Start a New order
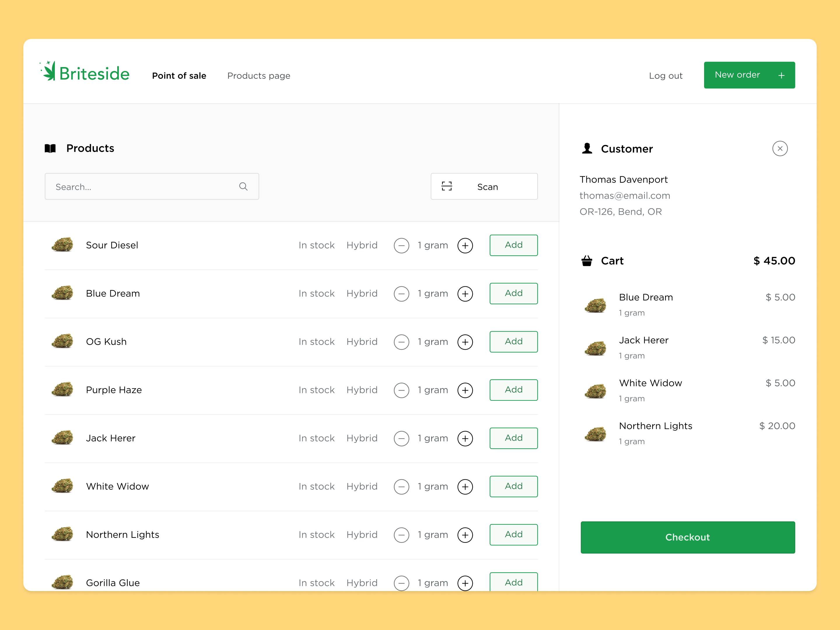 pos(749,75)
